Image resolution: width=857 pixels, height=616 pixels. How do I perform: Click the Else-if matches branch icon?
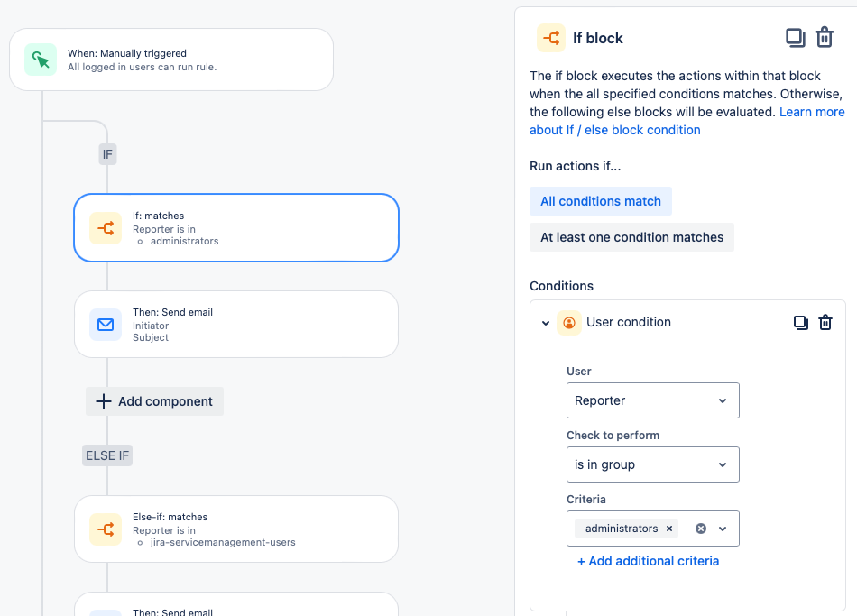106,529
